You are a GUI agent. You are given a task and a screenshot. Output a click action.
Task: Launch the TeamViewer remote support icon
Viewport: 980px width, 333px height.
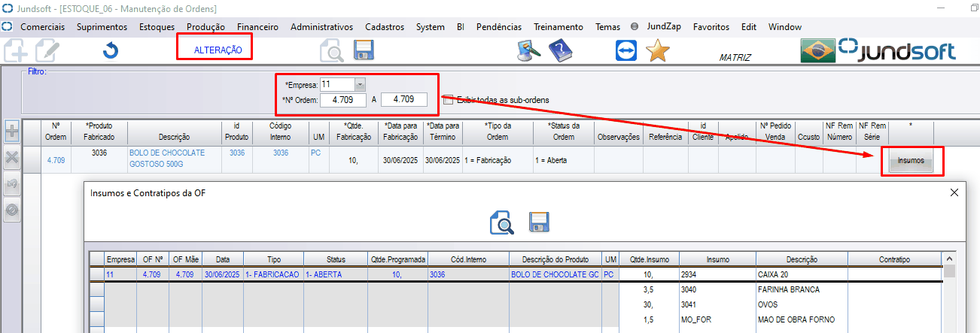625,51
